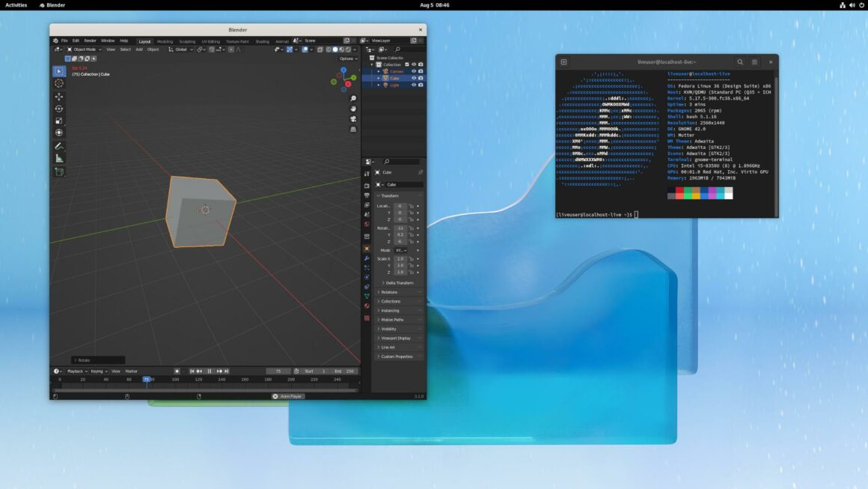Viewport: 868px width, 489px height.
Task: Collapse the Transform section in properties
Action: (x=383, y=195)
